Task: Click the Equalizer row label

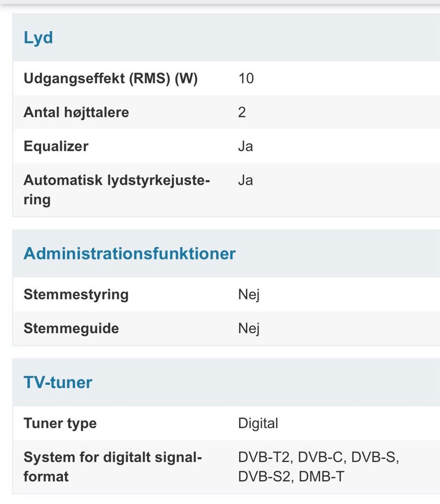Action: (56, 146)
